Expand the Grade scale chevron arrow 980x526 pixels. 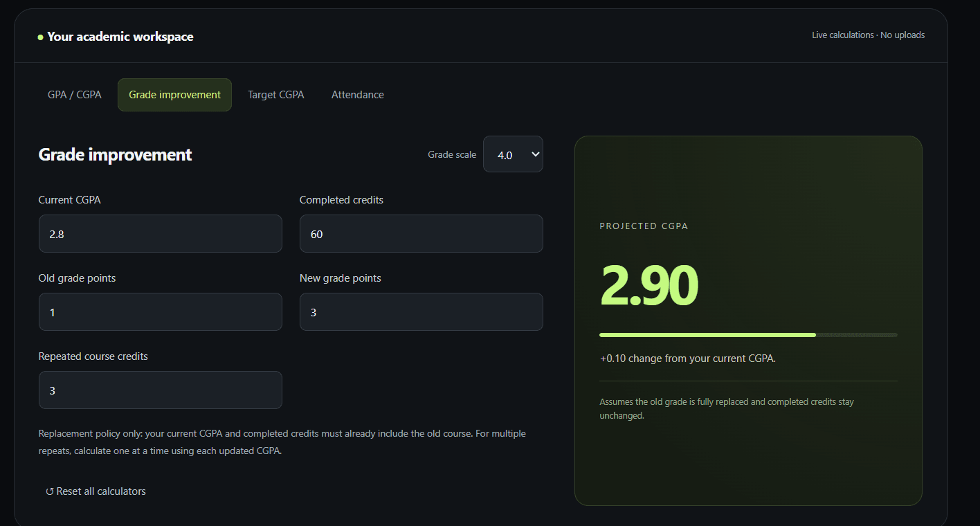(535, 154)
